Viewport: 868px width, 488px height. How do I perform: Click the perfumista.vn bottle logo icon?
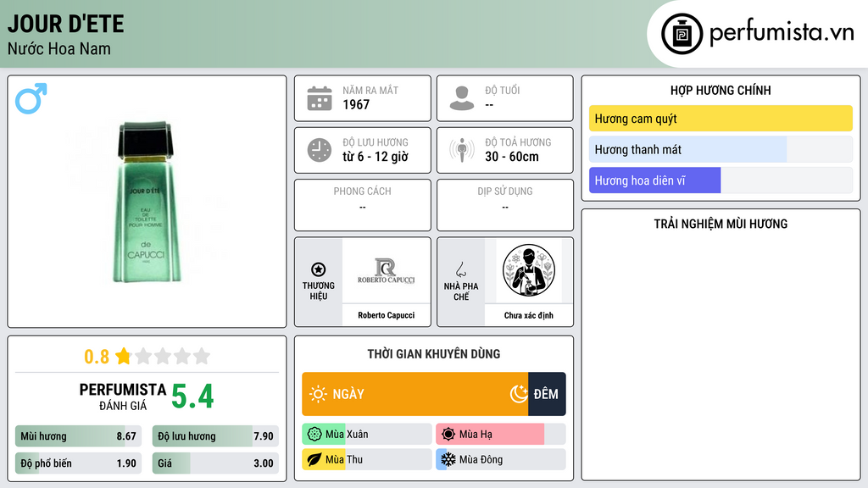tap(682, 34)
